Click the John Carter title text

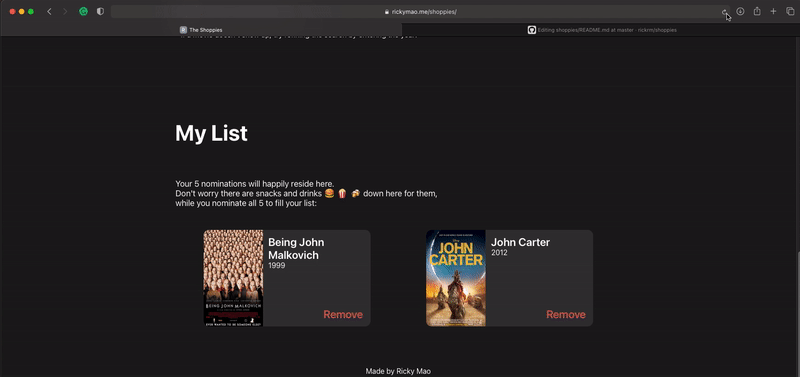(x=520, y=242)
